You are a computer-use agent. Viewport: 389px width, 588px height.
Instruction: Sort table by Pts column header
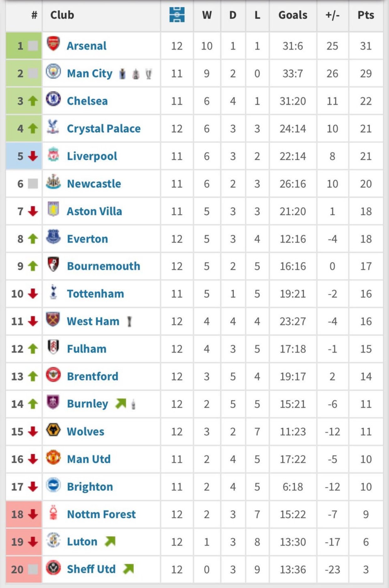[366, 15]
